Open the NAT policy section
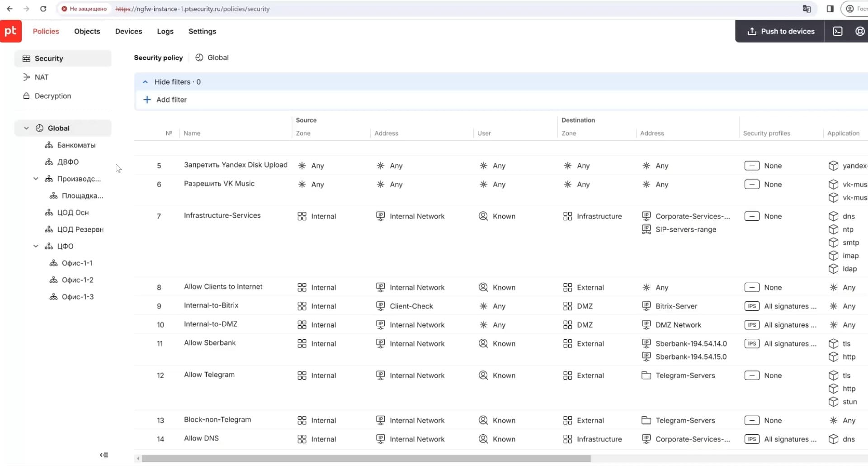Image resolution: width=868 pixels, height=466 pixels. 42,77
